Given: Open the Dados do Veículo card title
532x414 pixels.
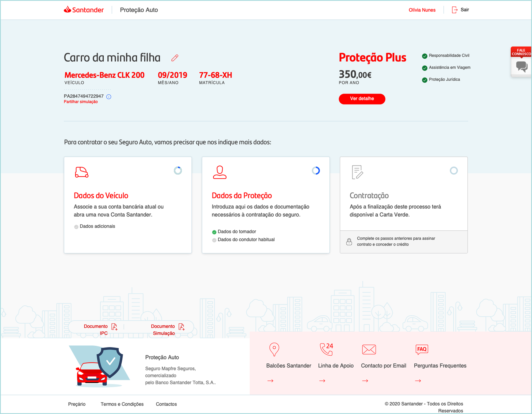Looking at the screenshot, I should (x=101, y=196).
